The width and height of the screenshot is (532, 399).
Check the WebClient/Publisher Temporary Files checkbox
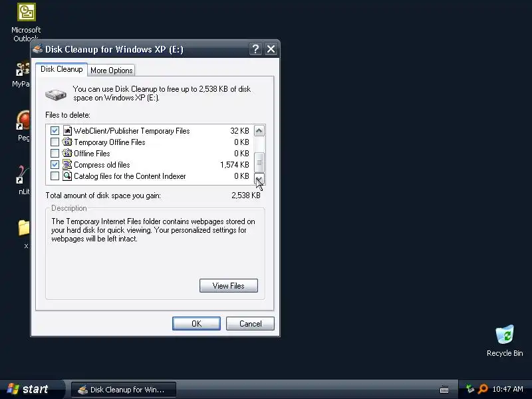[x=55, y=130]
